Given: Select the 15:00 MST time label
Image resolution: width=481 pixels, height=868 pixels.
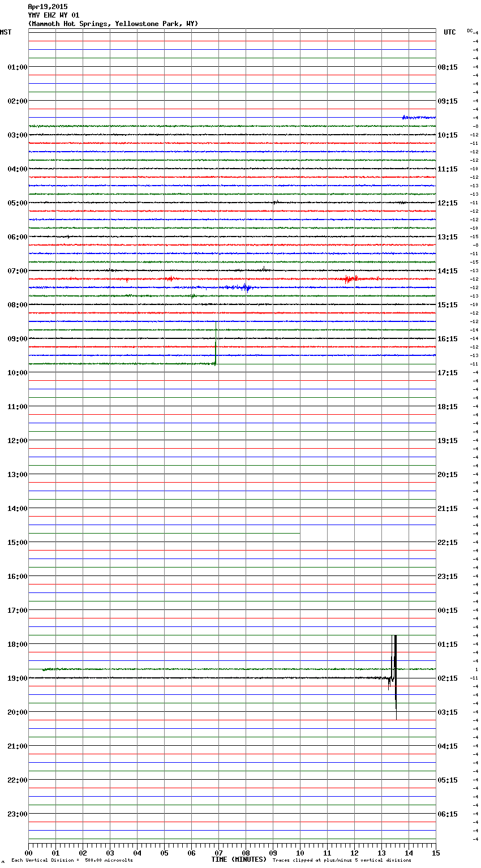Looking at the screenshot, I should tap(18, 543).
